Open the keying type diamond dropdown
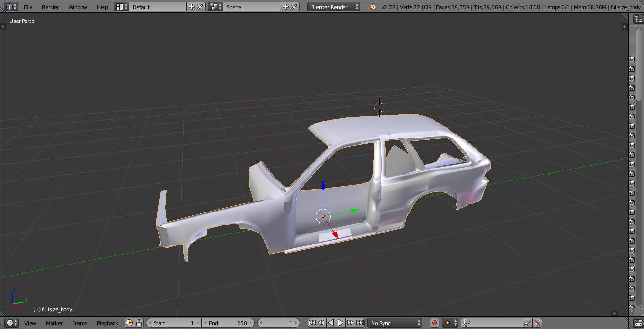This screenshot has width=644, height=329. tap(450, 323)
